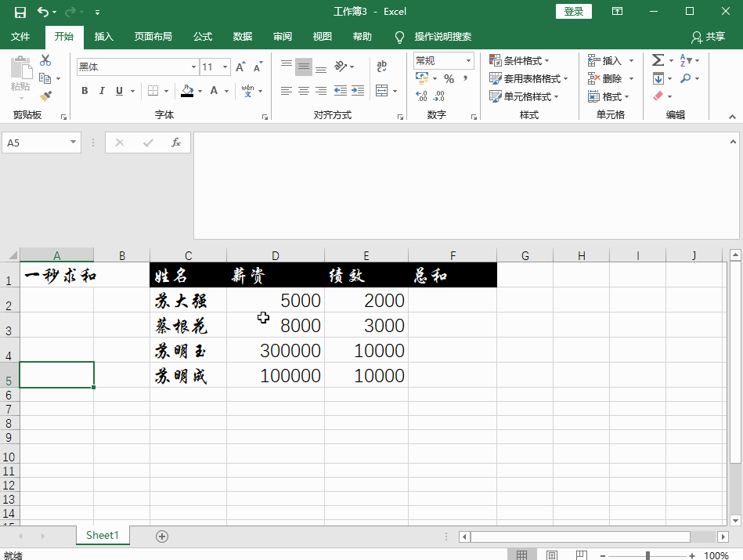
Task: Cut selection with the scissors icon
Action: pos(45,60)
